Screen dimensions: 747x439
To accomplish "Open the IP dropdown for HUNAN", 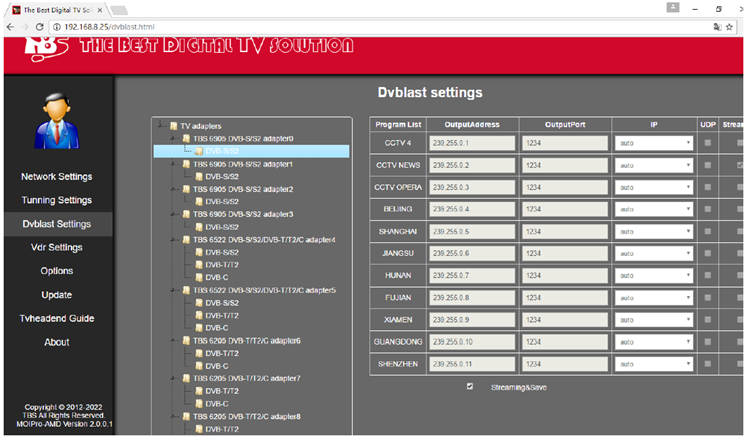I will (653, 275).
